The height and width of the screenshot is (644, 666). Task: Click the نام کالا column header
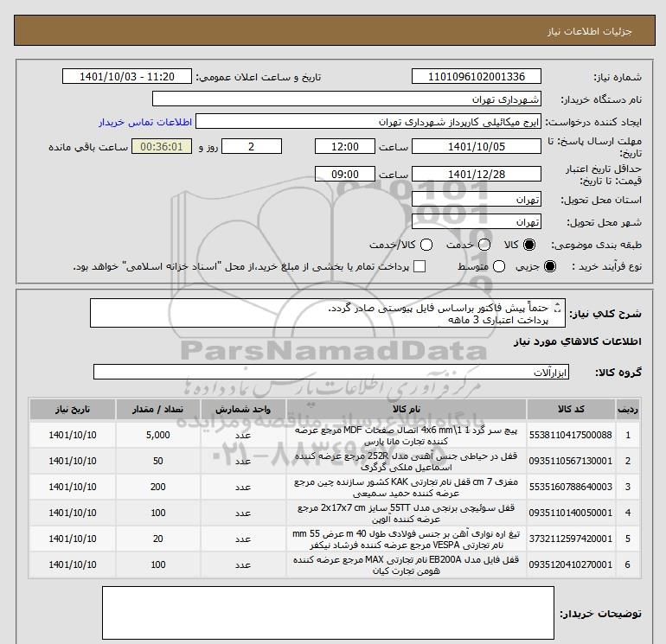407,409
